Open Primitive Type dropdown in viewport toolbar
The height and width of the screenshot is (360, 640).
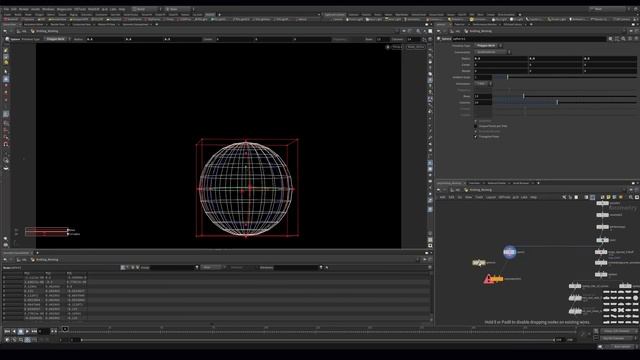(x=57, y=39)
